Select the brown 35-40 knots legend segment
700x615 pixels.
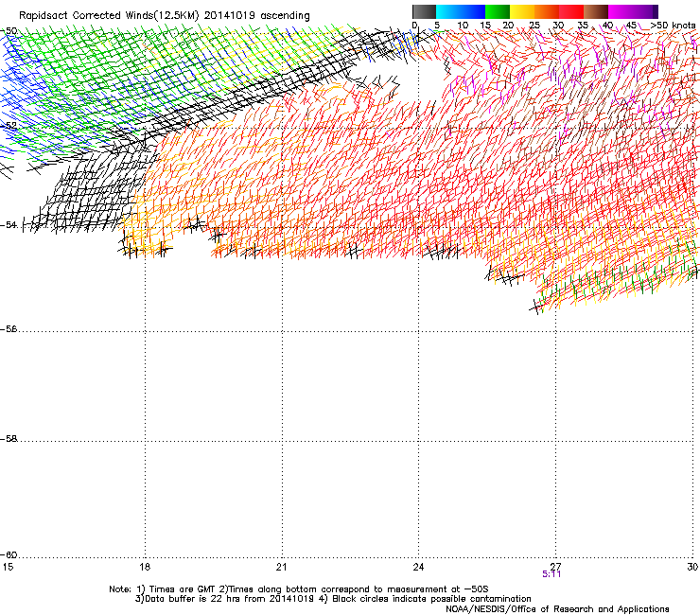pos(596,11)
